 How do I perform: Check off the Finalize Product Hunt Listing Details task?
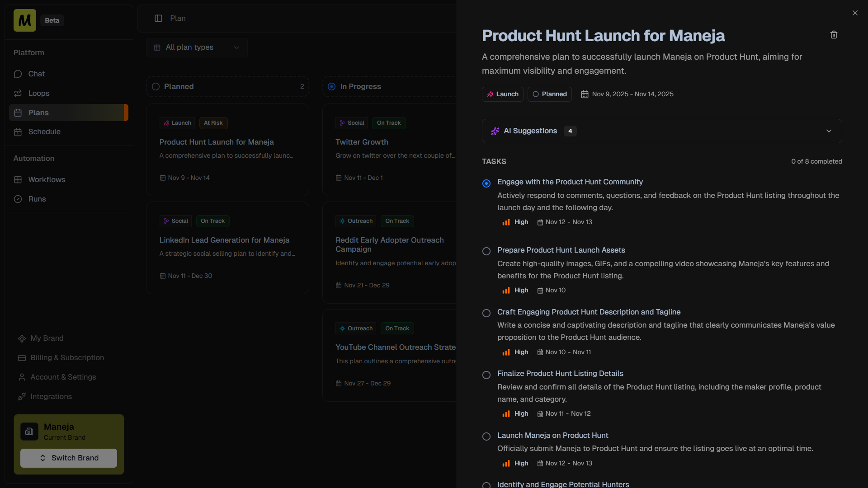click(x=486, y=375)
